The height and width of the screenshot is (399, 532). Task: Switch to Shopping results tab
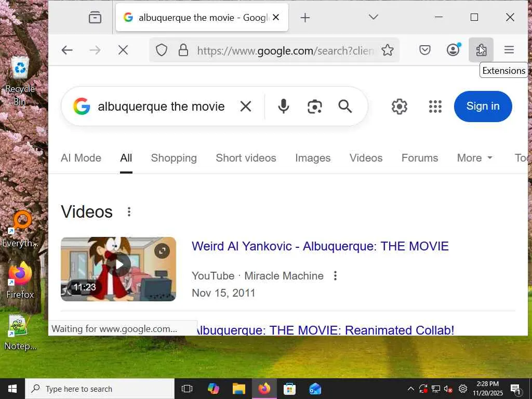(x=174, y=158)
